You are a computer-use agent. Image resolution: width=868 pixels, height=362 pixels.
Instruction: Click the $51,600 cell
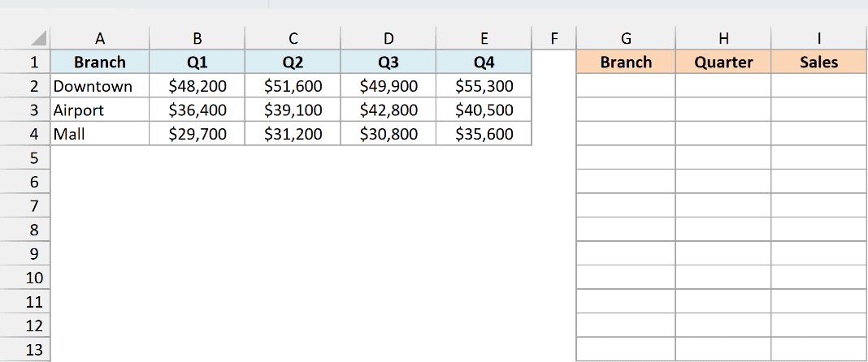point(293,86)
